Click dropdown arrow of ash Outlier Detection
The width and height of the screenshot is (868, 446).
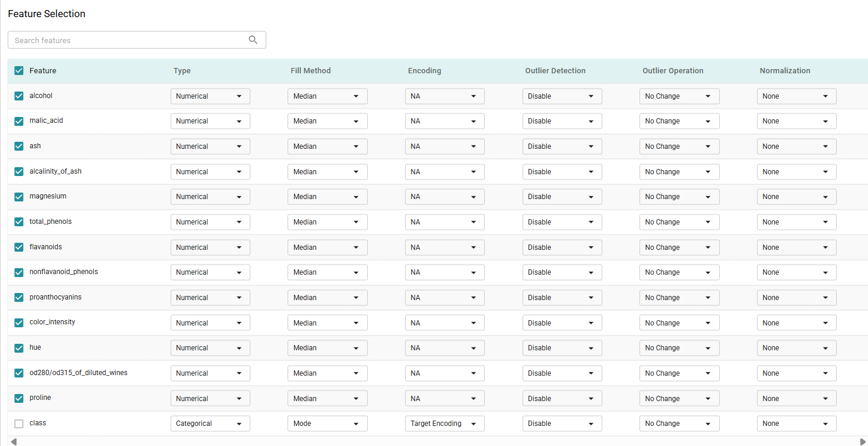coord(591,147)
